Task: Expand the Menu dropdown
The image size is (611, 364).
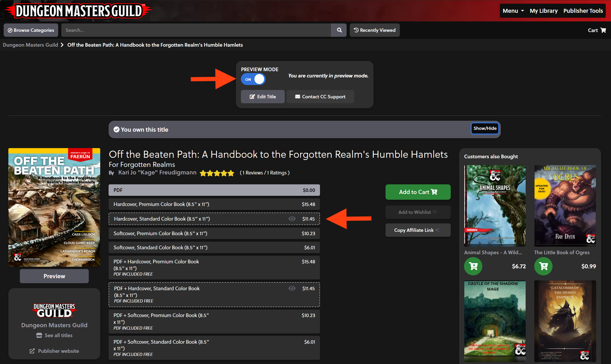Action: click(513, 11)
